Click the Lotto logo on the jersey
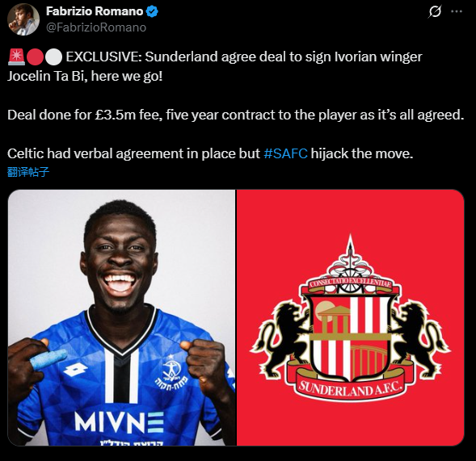The width and height of the screenshot is (476, 461). click(x=76, y=369)
